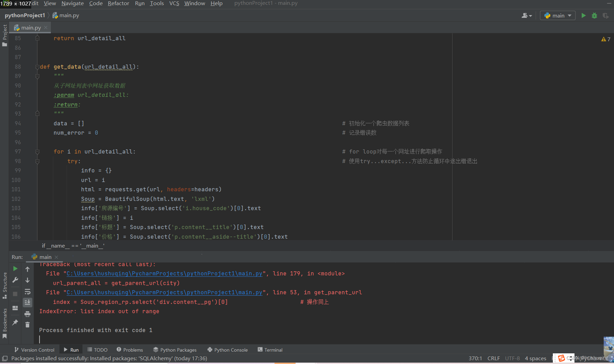
Task: Clear all Run console output
Action: click(x=27, y=325)
